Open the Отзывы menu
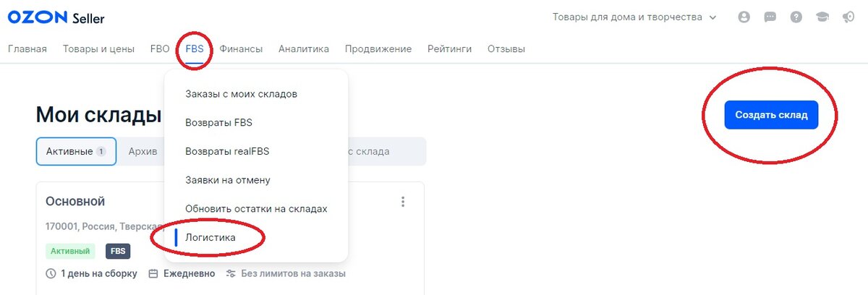The height and width of the screenshot is (295, 868). (506, 49)
